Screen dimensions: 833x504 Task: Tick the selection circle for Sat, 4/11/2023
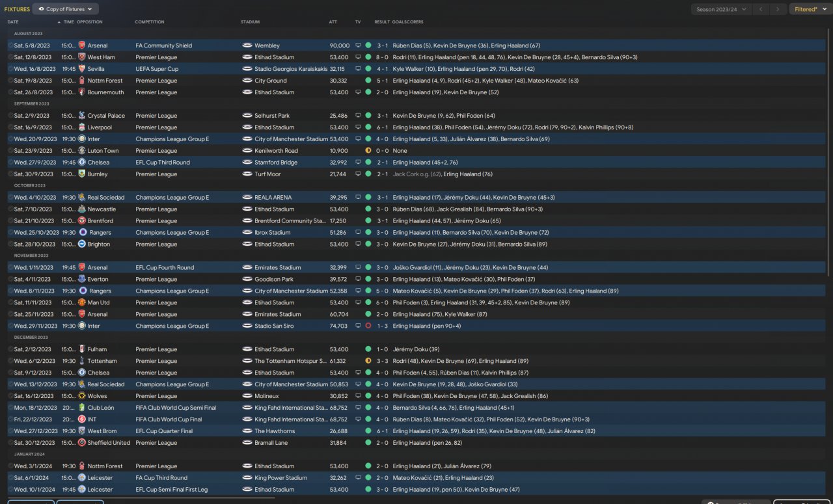tap(10, 280)
